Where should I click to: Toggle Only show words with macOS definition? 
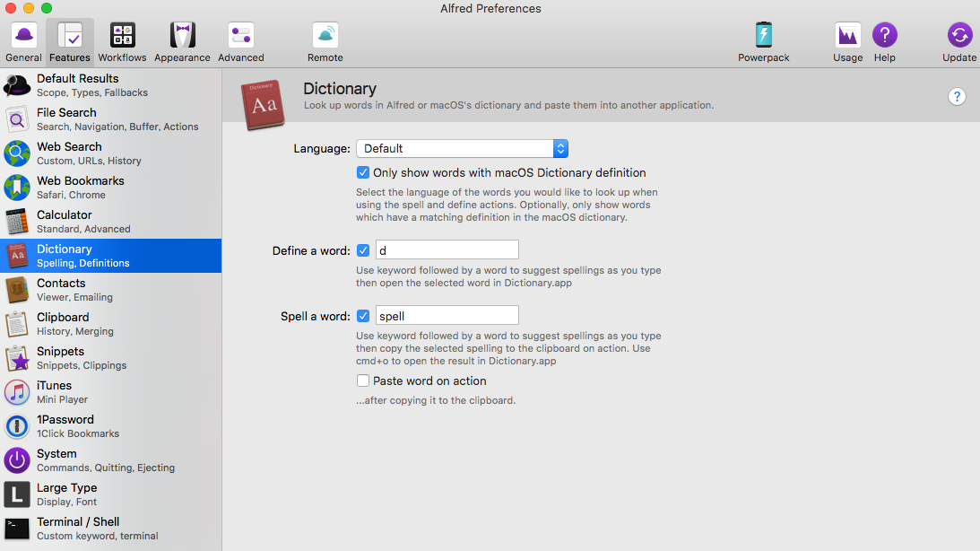click(x=362, y=172)
